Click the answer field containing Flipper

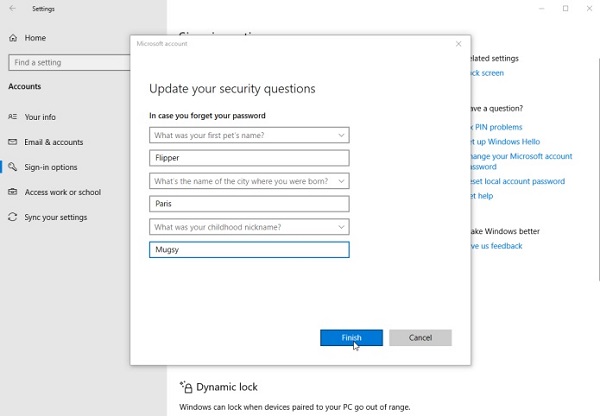pos(249,158)
